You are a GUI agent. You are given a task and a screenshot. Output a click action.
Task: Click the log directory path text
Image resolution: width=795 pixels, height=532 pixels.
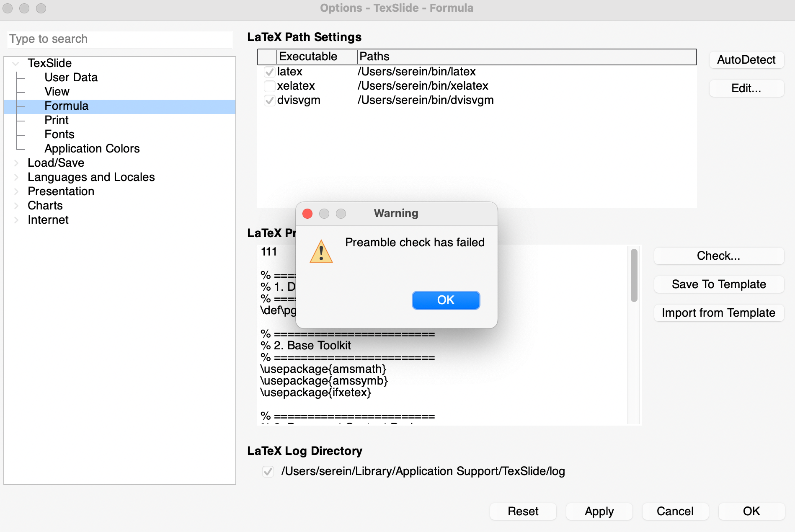pyautogui.click(x=423, y=471)
